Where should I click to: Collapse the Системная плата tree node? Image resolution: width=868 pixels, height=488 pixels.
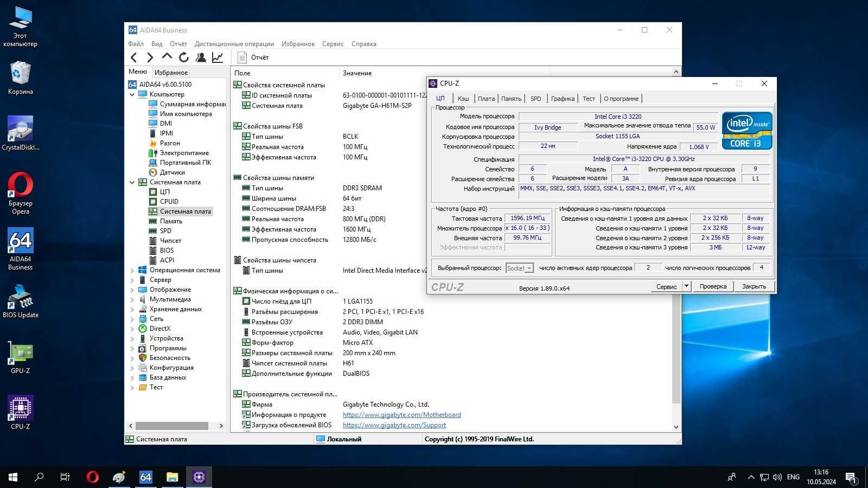132,182
